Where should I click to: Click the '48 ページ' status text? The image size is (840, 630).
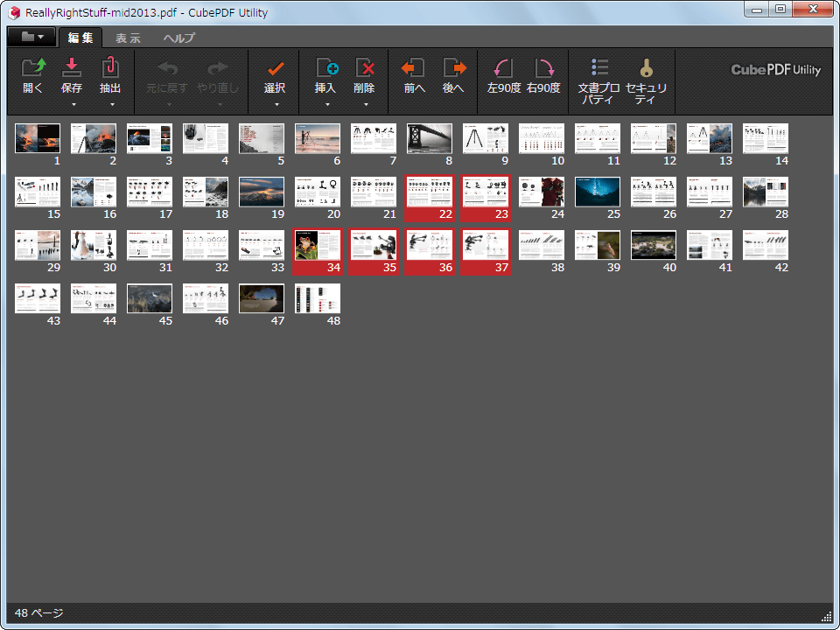[38, 612]
